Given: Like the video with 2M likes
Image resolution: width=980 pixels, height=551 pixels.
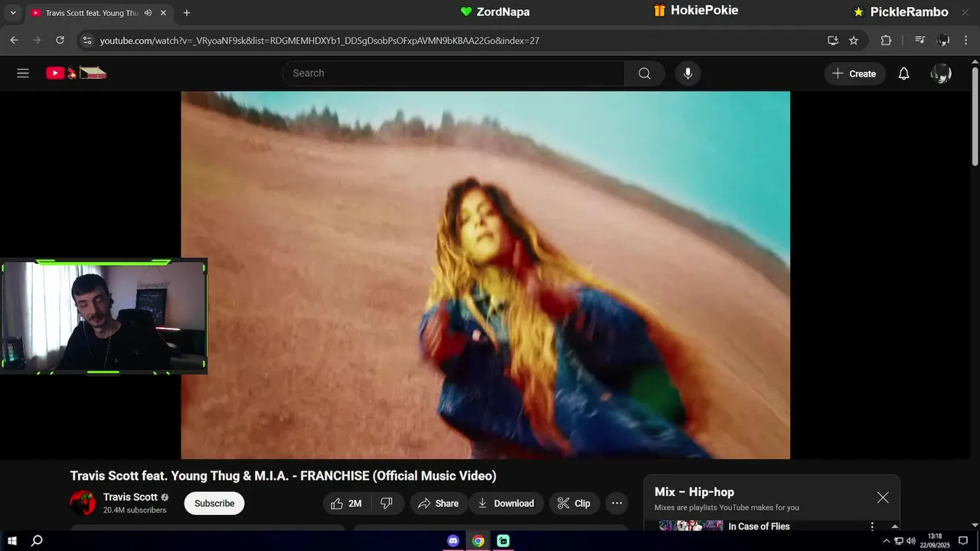Looking at the screenshot, I should click(346, 503).
